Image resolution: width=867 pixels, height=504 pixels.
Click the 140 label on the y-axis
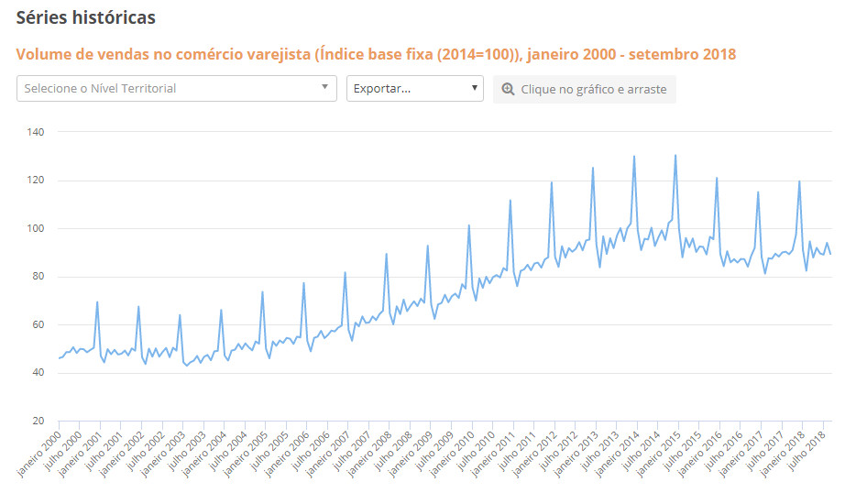[36, 132]
